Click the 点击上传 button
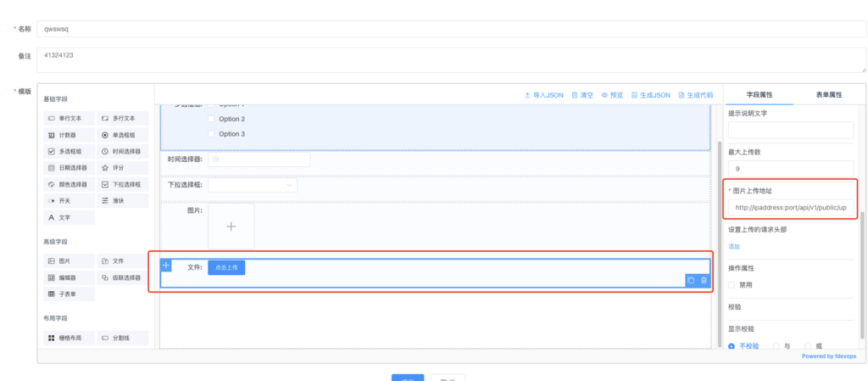Viewport: 868px width, 381px height. [226, 267]
